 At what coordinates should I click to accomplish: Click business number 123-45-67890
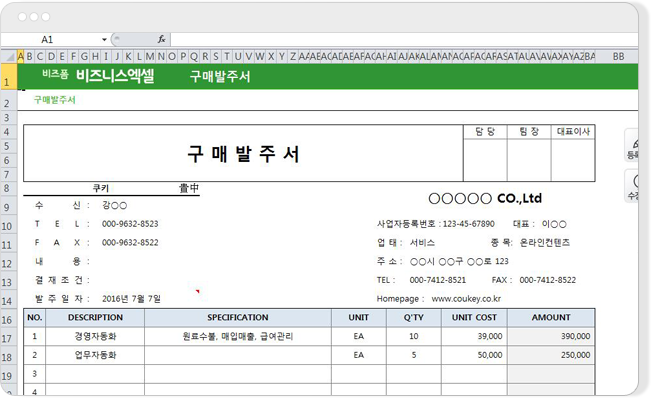[468, 224]
